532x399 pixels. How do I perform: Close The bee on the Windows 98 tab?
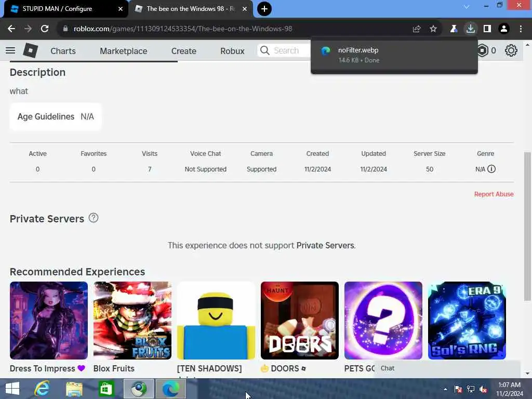pyautogui.click(x=245, y=9)
